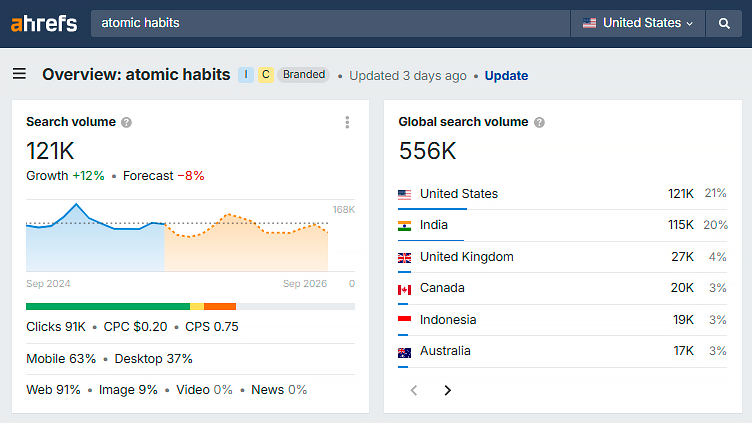Image resolution: width=752 pixels, height=423 pixels.
Task: Select the United Kingdom country row
Action: pos(561,257)
